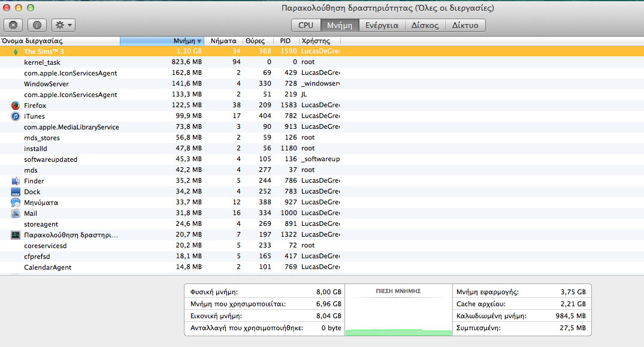
Task: Select the Dock process name
Action: tap(32, 192)
